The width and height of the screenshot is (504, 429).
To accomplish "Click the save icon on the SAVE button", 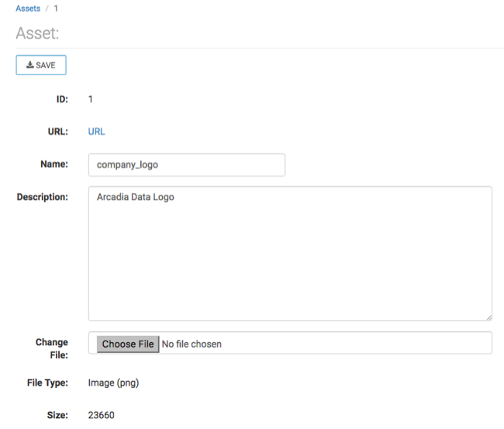I will (x=30, y=65).
